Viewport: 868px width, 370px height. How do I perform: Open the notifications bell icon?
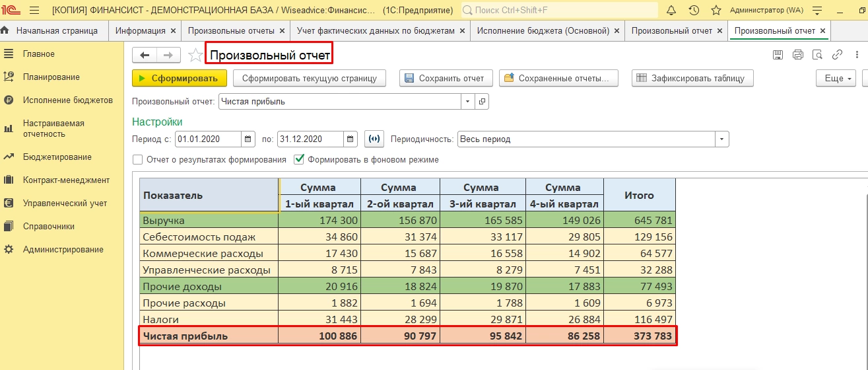[x=671, y=11]
